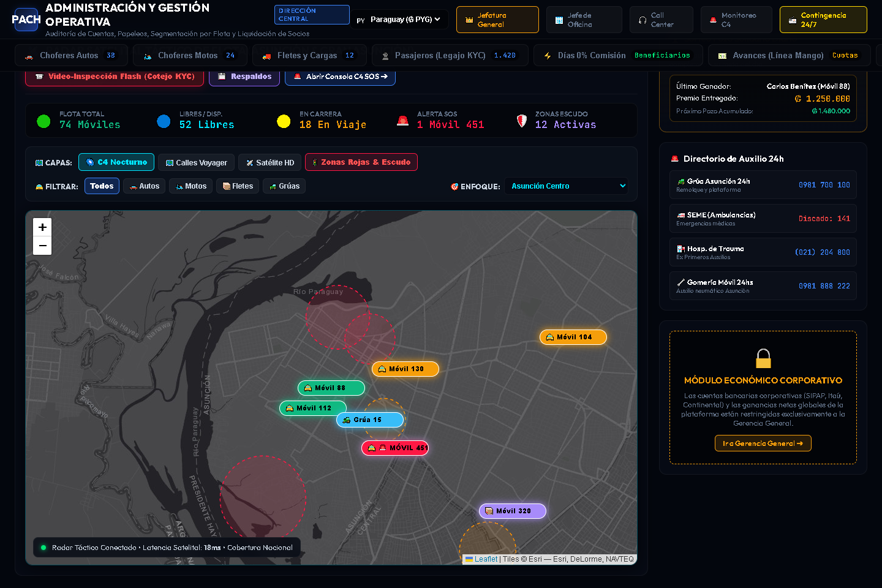Click Ir a Gerencia General button
Screen dimensions: 882x588
point(763,443)
